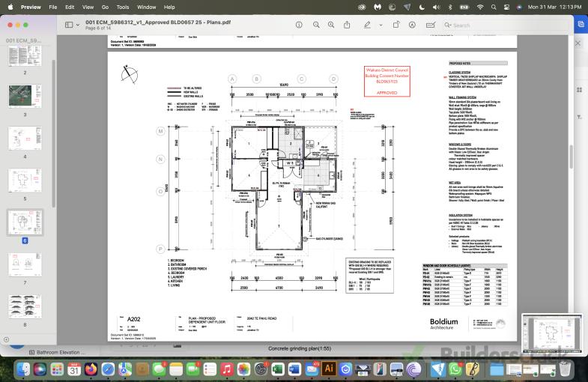Open the Tools menu
This screenshot has height=382, width=588.
click(123, 7)
